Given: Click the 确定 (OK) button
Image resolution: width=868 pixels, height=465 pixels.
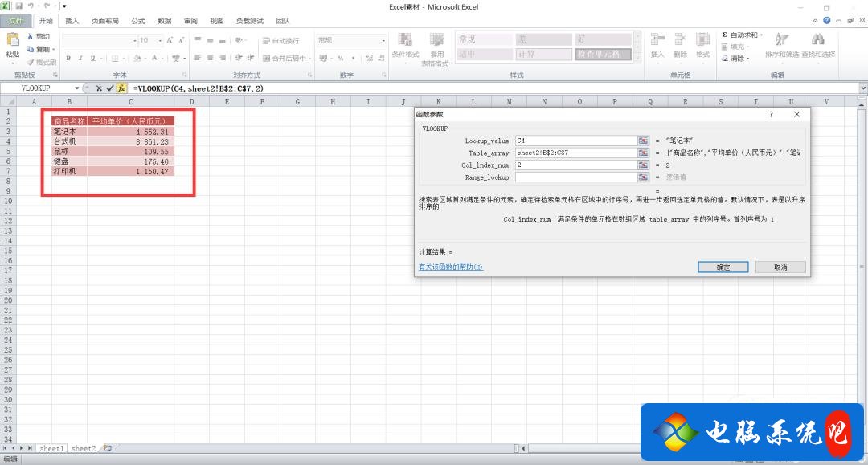Looking at the screenshot, I should point(723,267).
